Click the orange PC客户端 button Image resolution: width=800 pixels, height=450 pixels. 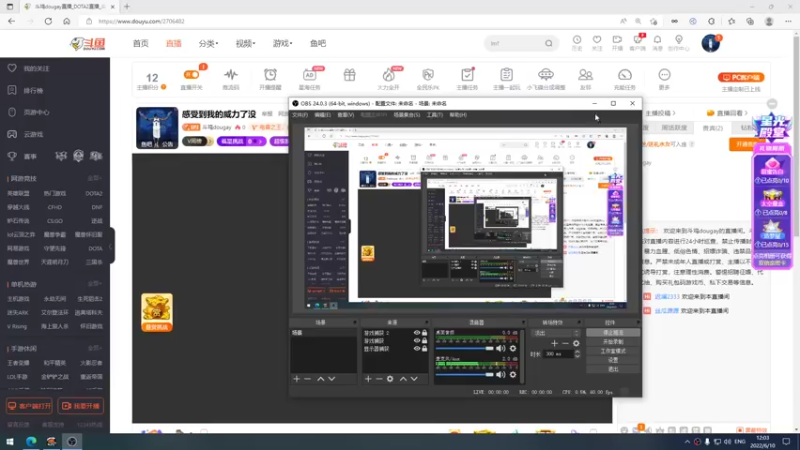click(x=741, y=78)
